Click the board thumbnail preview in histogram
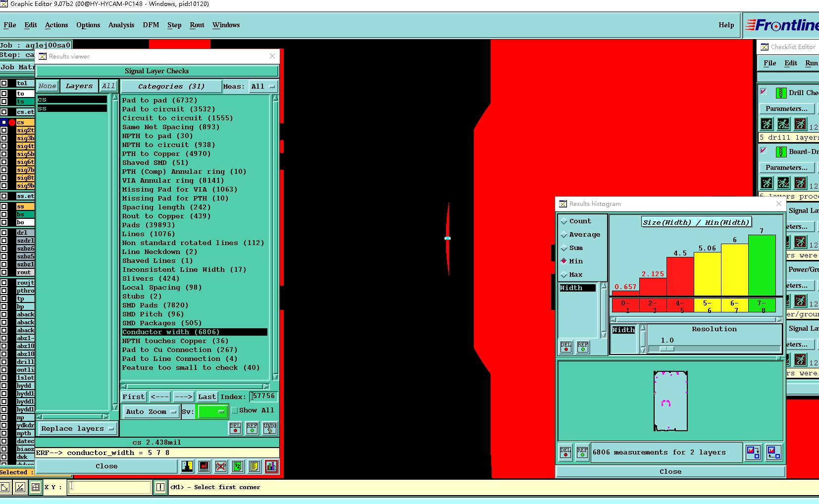The height and width of the screenshot is (504, 819). [x=670, y=401]
